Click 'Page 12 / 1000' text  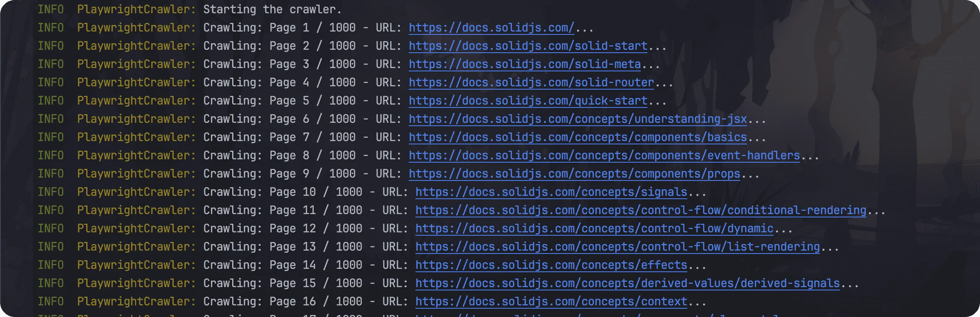[x=316, y=229]
